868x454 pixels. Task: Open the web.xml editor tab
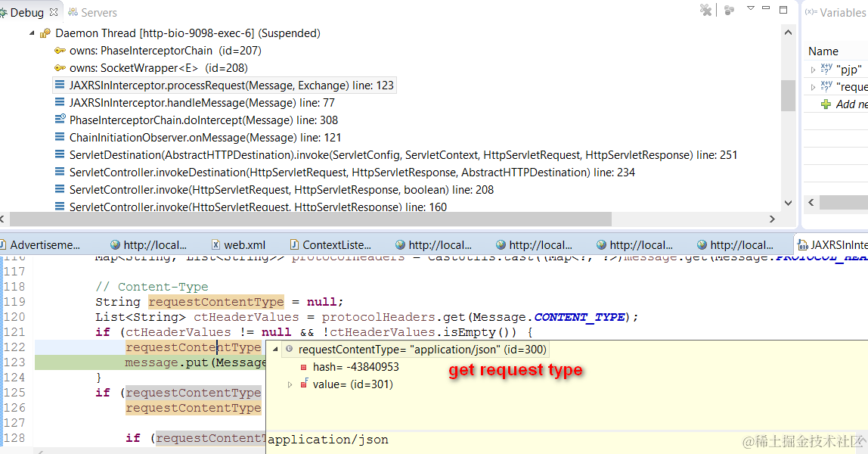pos(239,244)
